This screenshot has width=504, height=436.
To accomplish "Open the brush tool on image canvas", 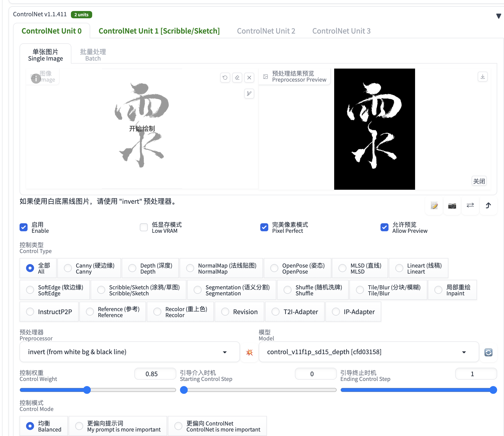I will pyautogui.click(x=249, y=94).
